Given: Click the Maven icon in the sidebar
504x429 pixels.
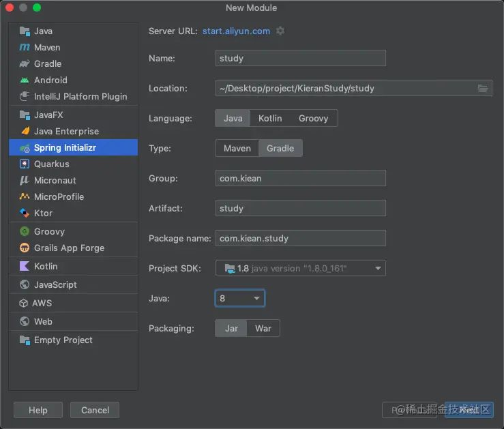Looking at the screenshot, I should pyautogui.click(x=25, y=48).
